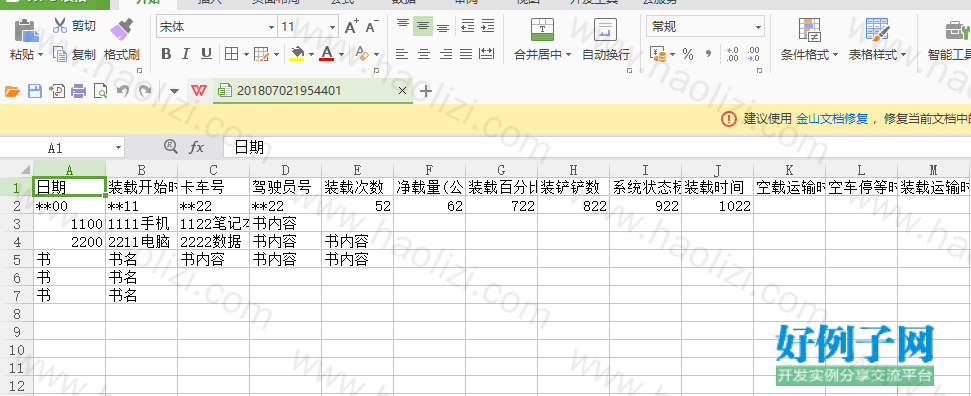Expand the currency format dropdown arrow
Image resolution: width=971 pixels, height=396 pixels.
pos(672,55)
